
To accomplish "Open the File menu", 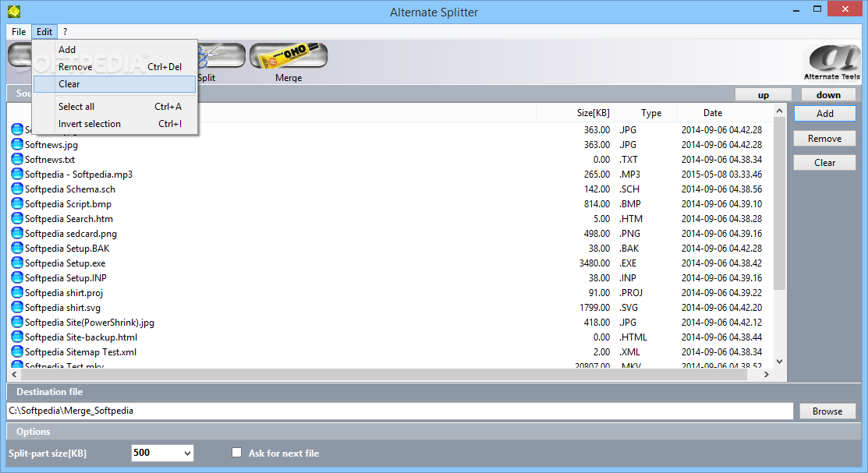I will (x=19, y=31).
